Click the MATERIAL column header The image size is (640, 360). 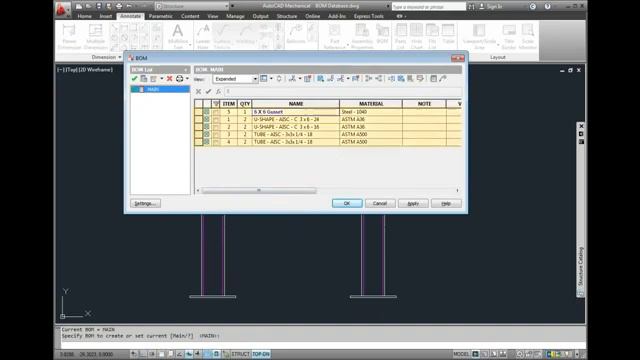[371, 104]
